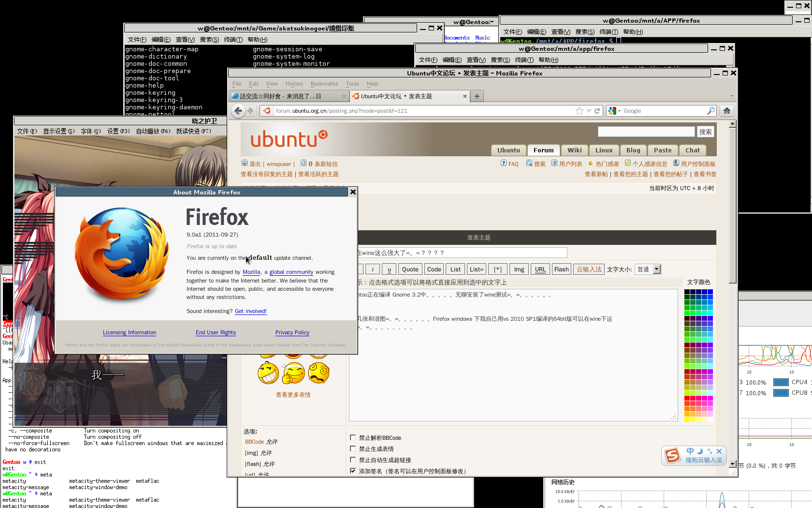
Task: Click the 搜索 magnifier icon in the forum links
Action: point(529,164)
